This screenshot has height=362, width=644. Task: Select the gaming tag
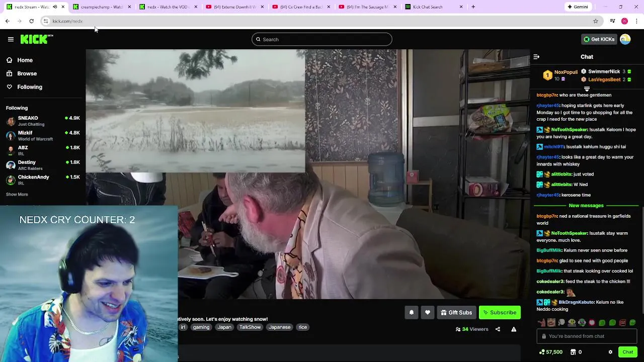click(x=201, y=327)
